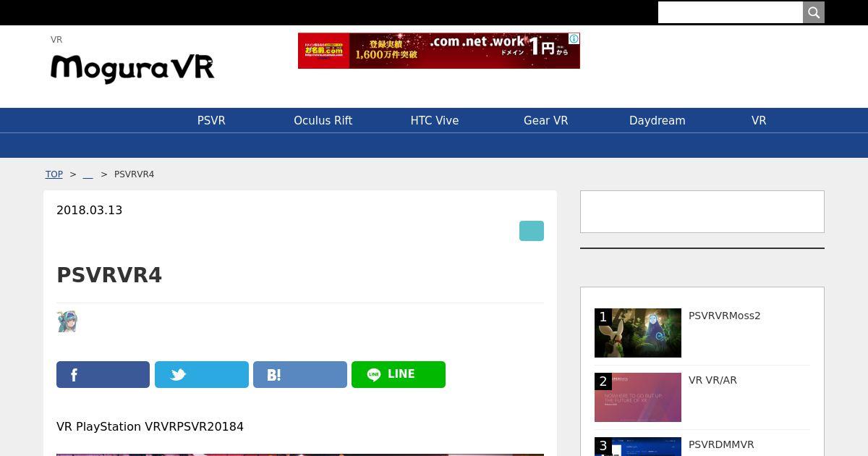The height and width of the screenshot is (456, 868).
Task: Click the article date 2018.03.13
Action: click(x=90, y=211)
